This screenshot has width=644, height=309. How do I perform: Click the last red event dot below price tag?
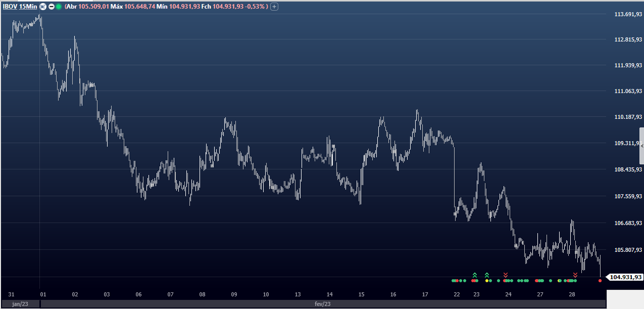600,281
